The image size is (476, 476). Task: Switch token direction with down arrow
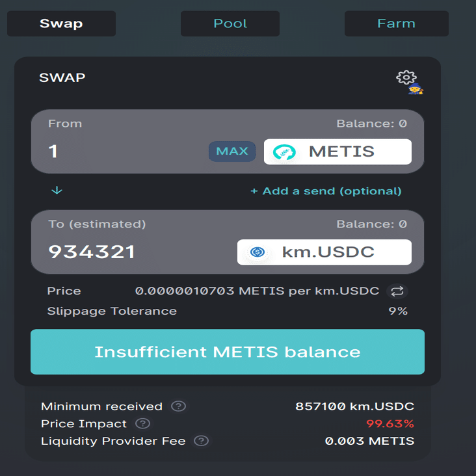[x=57, y=191]
